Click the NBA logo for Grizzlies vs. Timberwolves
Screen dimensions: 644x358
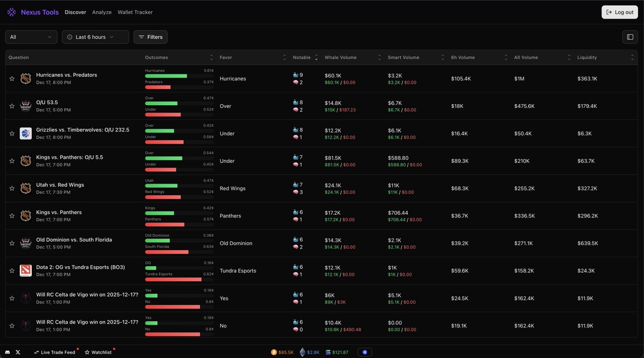tap(26, 133)
